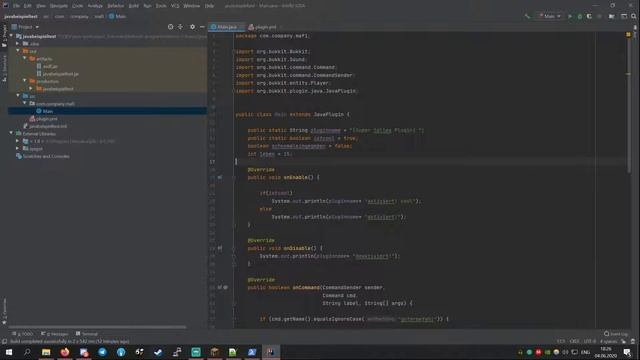
Task: Hide the Project tool window with the minus icon
Action: pos(202,27)
